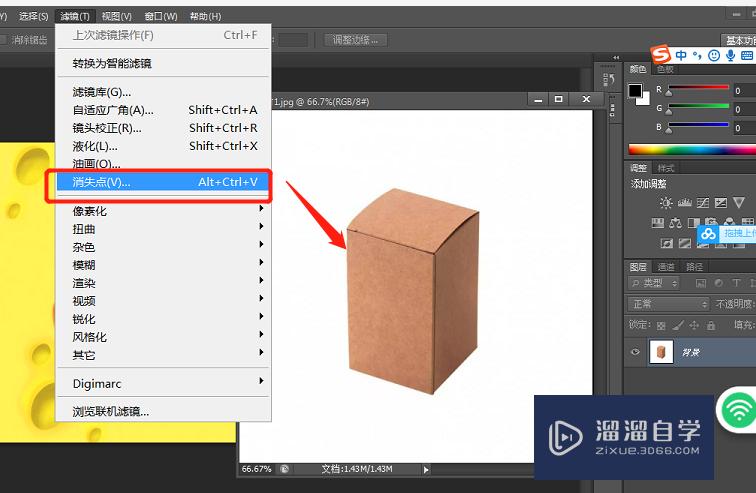The width and height of the screenshot is (756, 493).
Task: Add a Brightness/Contrast adjustment
Action: pos(666,203)
